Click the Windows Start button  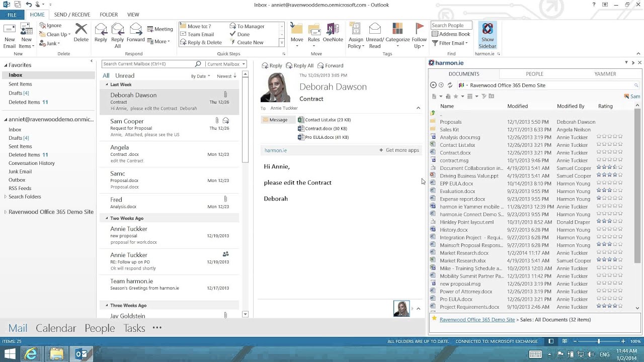coord(10,354)
